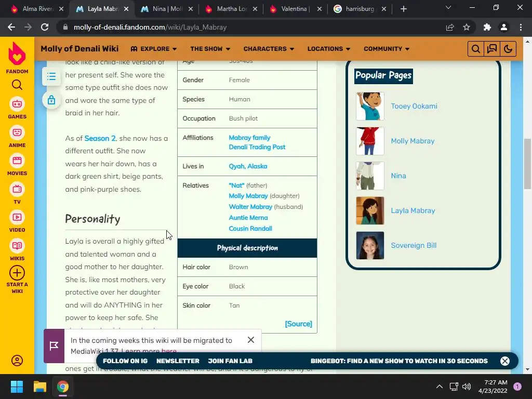Switch to the Nina | Molly tab
532x399 pixels.
pos(167,9)
